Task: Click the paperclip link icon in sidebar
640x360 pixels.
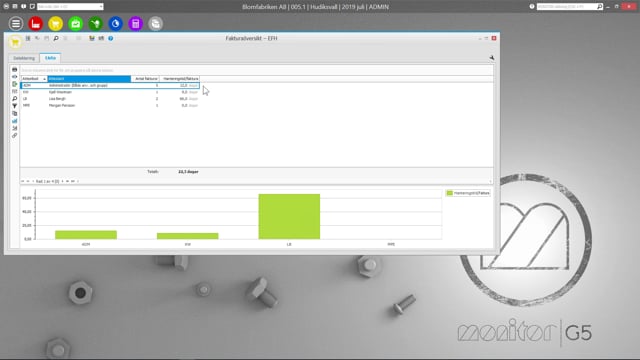Action: point(15,136)
